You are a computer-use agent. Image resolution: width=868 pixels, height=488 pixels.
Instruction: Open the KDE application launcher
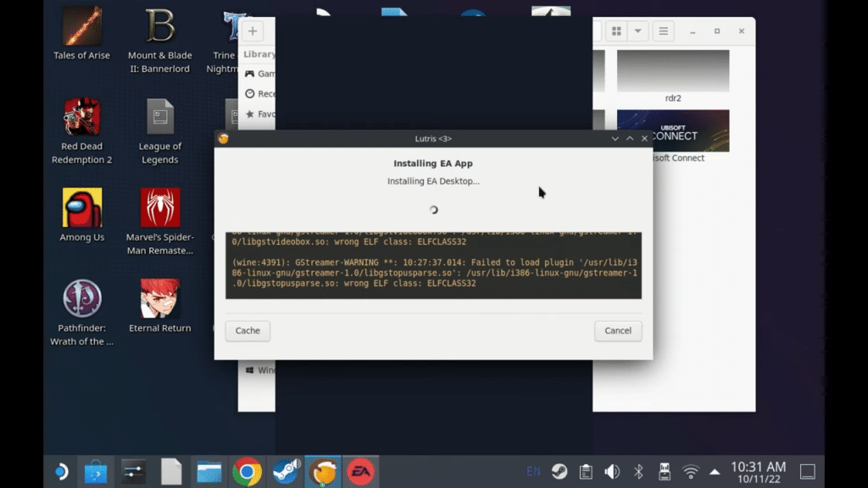pos(61,472)
